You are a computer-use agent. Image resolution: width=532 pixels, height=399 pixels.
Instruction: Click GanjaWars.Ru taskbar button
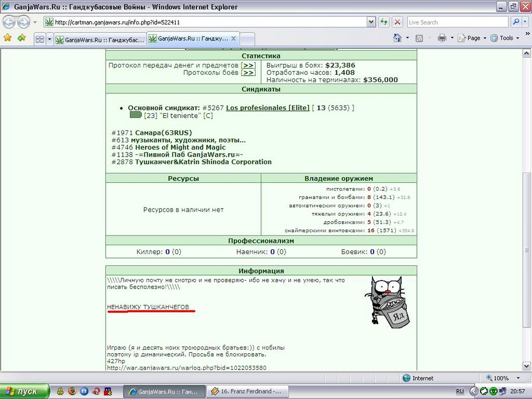point(164,392)
